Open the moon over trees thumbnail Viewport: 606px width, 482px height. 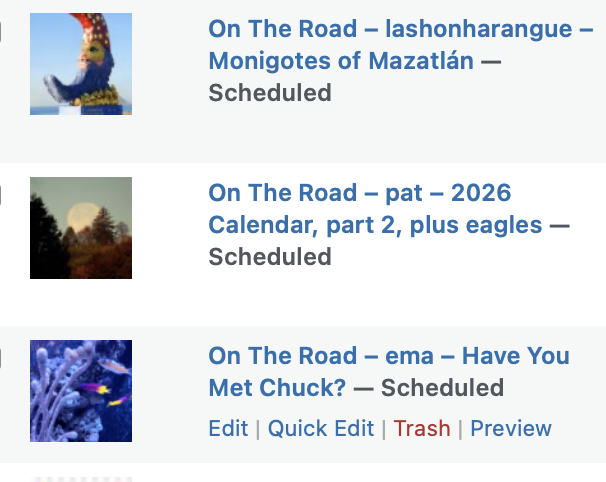pos(81,228)
